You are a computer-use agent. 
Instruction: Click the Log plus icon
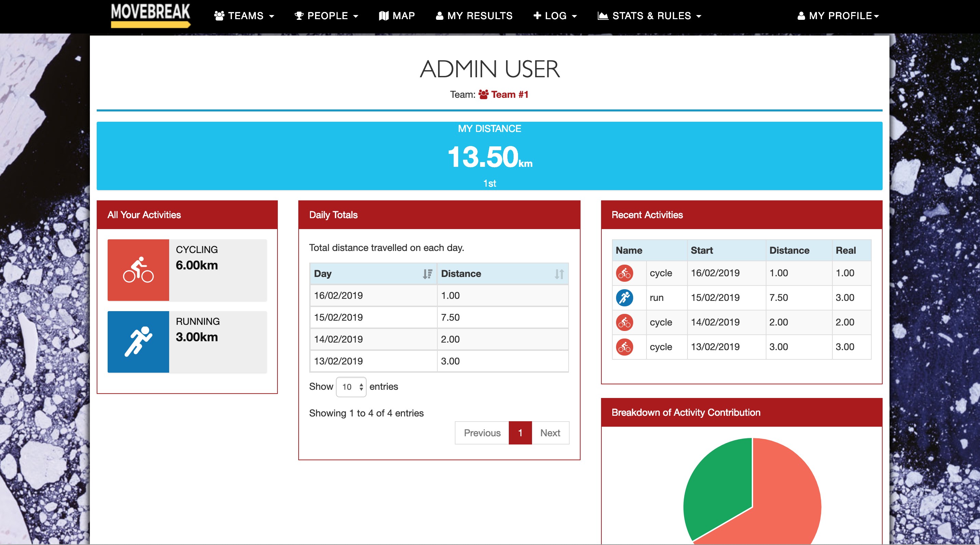click(537, 15)
